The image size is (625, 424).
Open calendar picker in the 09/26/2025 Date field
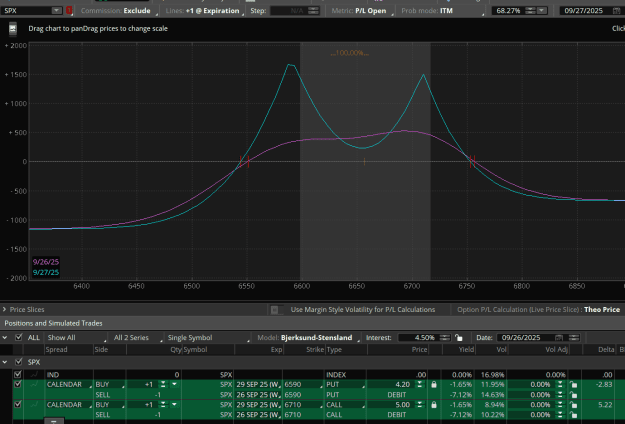(x=559, y=338)
